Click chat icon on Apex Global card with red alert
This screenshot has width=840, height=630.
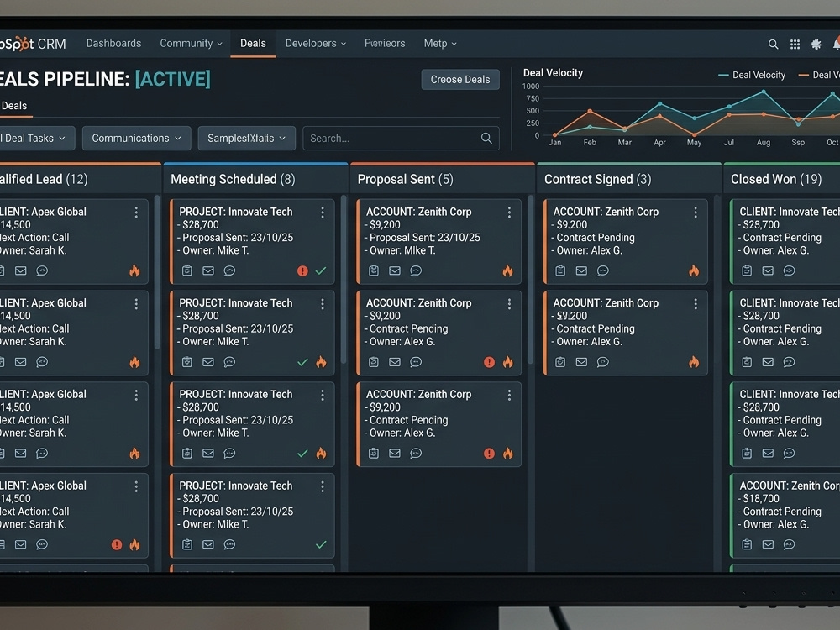tap(42, 544)
